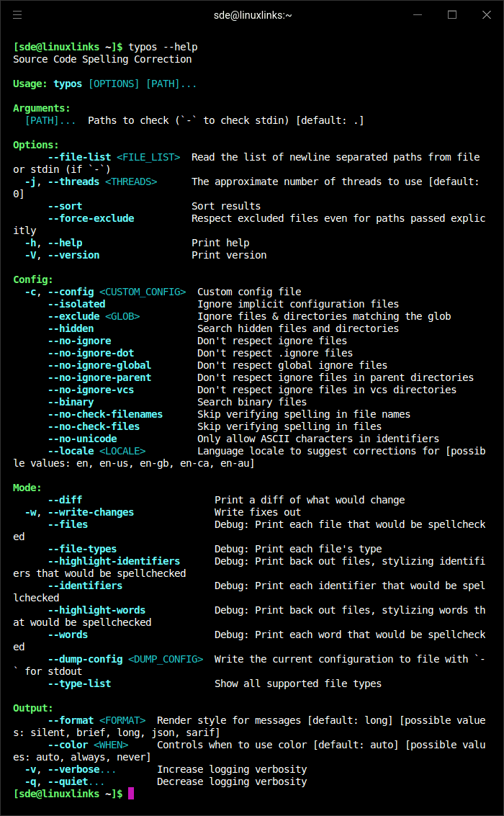The height and width of the screenshot is (816, 504).
Task: Click the --write-changes option text
Action: (91, 512)
